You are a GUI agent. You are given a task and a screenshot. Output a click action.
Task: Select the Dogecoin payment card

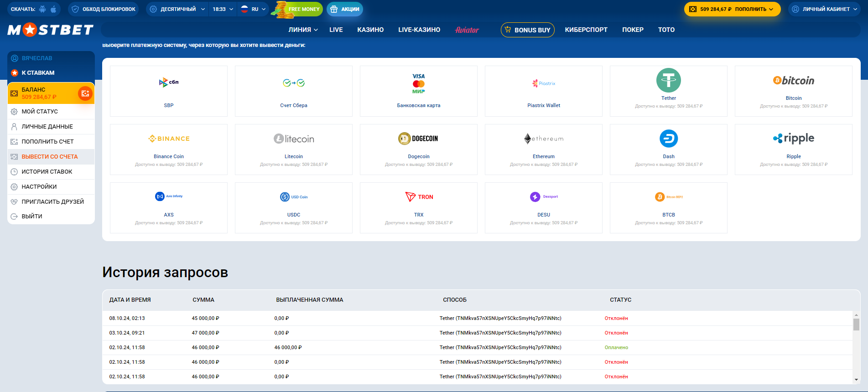pos(419,150)
